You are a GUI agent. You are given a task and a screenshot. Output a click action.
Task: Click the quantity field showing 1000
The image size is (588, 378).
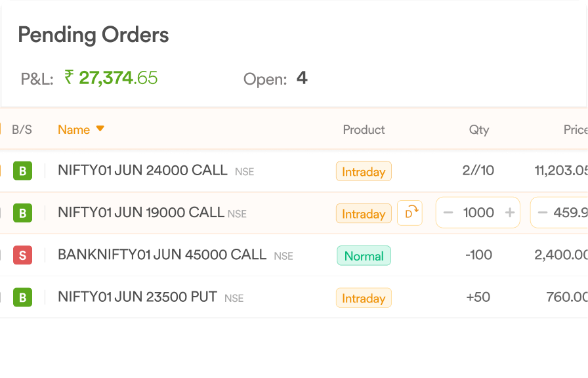(478, 213)
